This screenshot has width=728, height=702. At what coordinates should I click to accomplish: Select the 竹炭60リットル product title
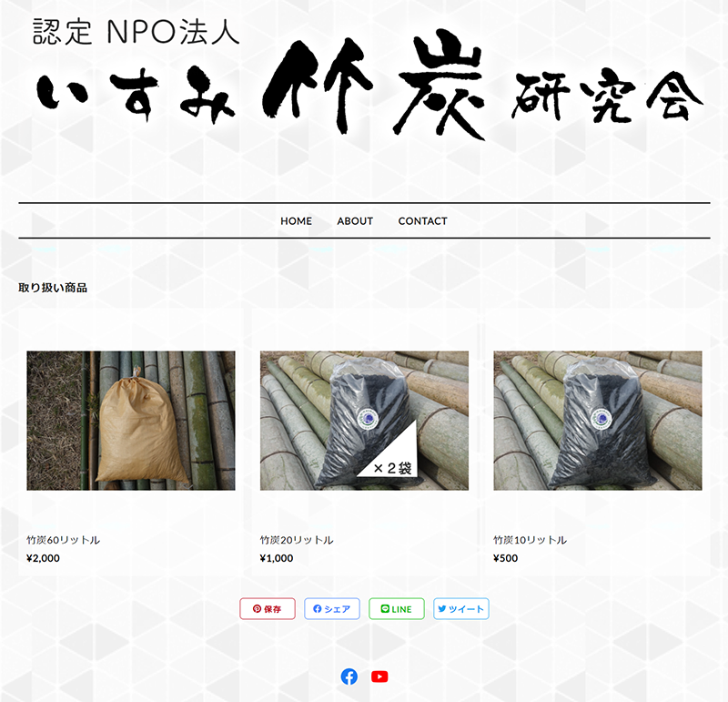(x=63, y=540)
